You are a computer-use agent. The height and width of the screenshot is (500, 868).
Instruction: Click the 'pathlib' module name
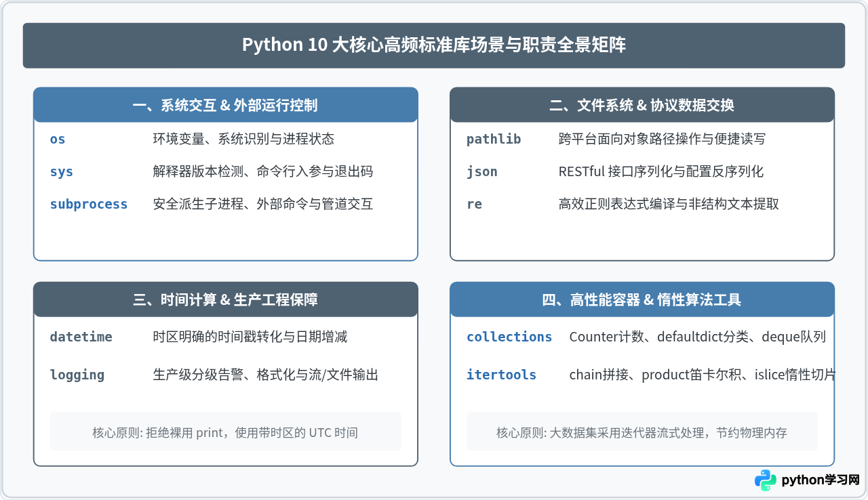494,139
